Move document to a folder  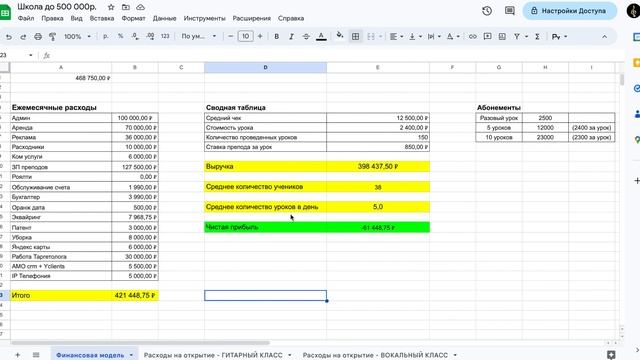coord(126,7)
